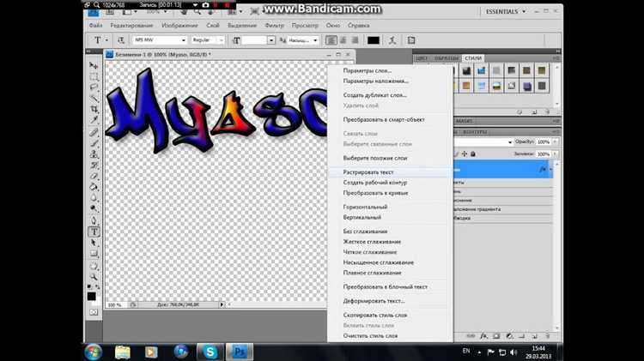Image resolution: width=644 pixels, height=361 pixels.
Task: Enable right text alignment
Action: pyautogui.click(x=355, y=40)
